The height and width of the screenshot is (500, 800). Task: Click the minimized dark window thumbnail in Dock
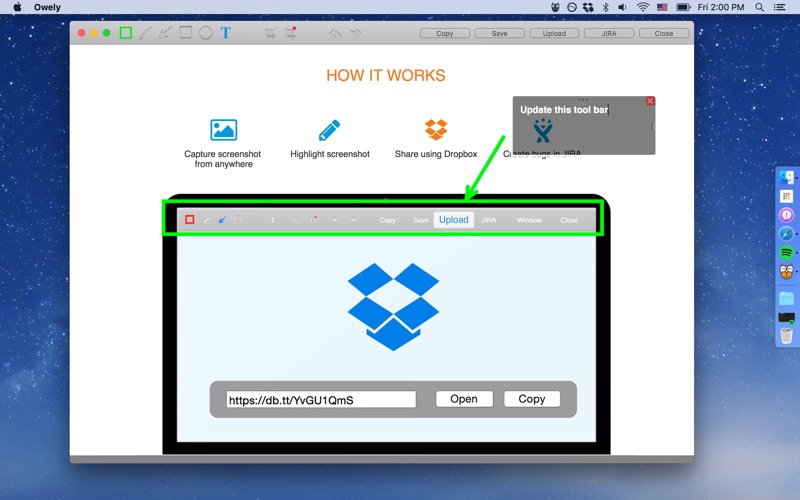(786, 317)
